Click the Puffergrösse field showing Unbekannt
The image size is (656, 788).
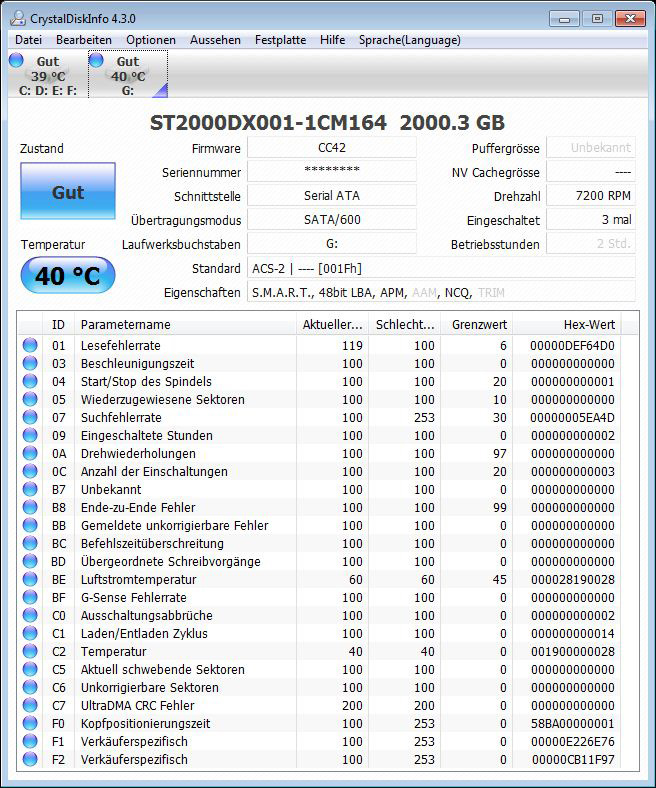[x=591, y=148]
